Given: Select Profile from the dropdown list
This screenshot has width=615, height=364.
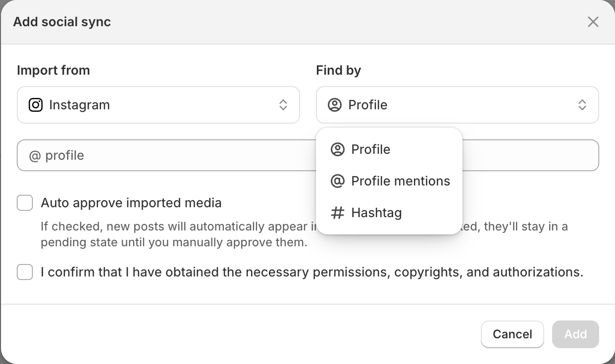Looking at the screenshot, I should (389, 149).
